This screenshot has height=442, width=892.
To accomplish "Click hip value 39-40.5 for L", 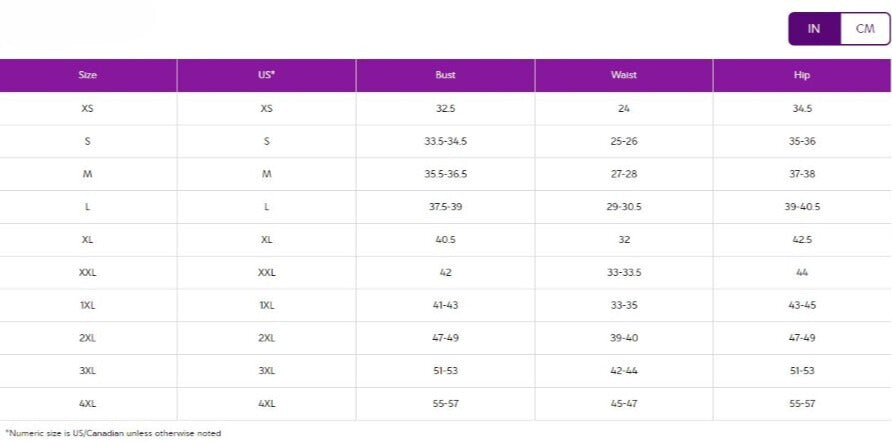I will click(802, 207).
